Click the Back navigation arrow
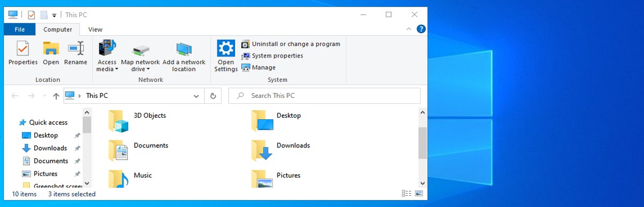 click(x=15, y=96)
